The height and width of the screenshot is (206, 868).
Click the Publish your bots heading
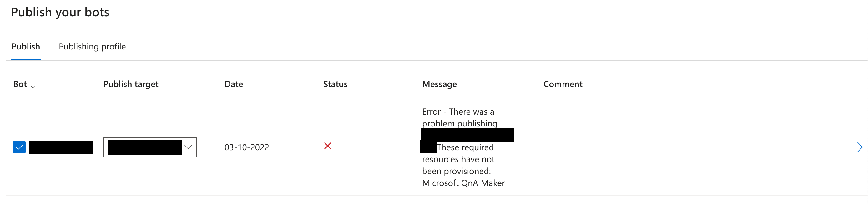pyautogui.click(x=60, y=12)
